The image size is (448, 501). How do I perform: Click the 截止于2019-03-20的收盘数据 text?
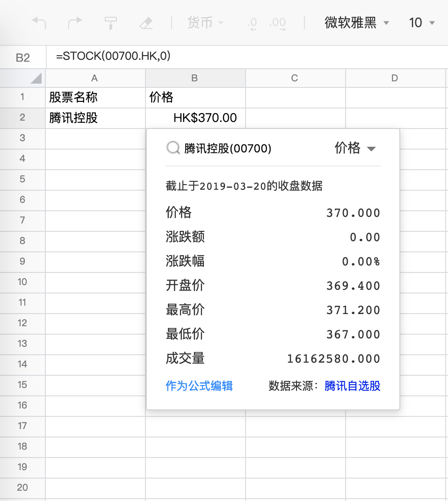244,186
